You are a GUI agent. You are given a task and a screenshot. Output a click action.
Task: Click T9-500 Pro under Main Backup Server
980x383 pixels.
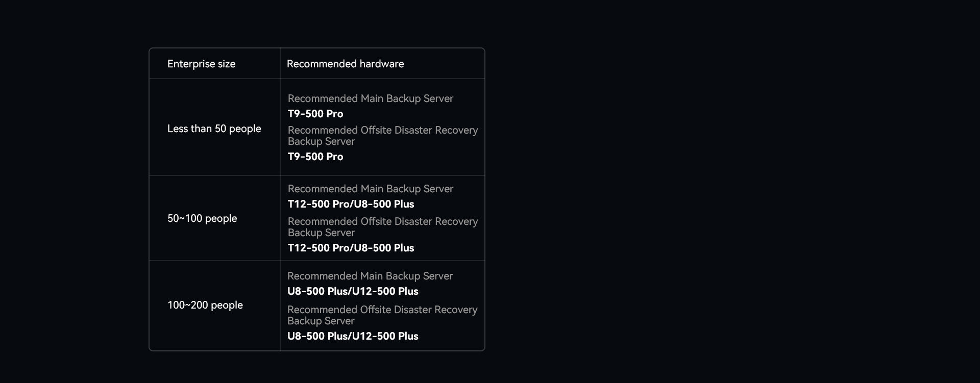click(x=315, y=114)
